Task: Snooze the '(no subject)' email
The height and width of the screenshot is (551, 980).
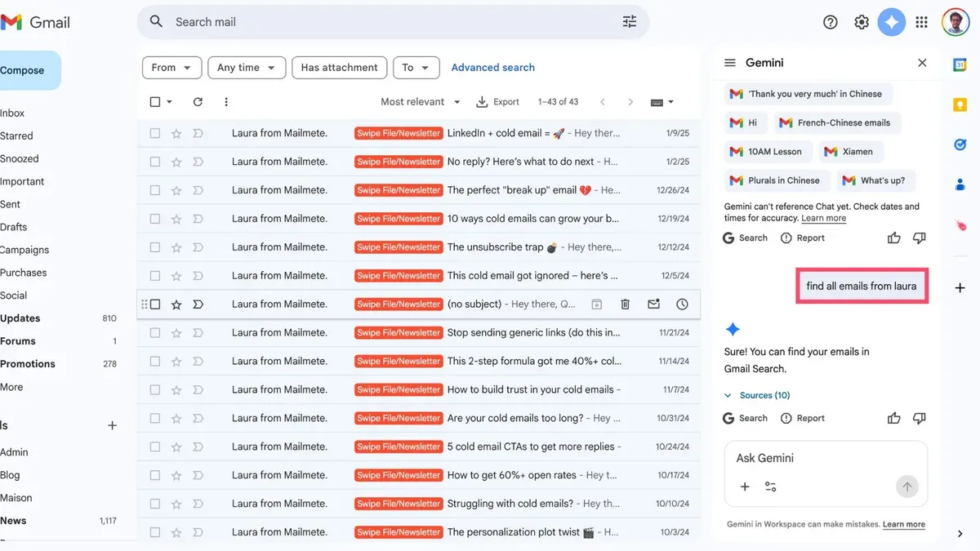Action: pyautogui.click(x=682, y=304)
